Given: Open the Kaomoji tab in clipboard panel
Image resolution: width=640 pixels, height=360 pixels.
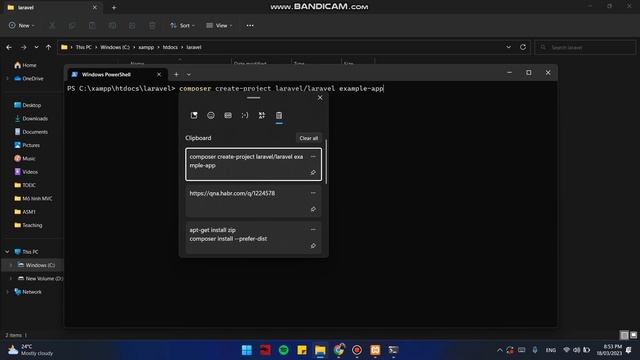Looking at the screenshot, I should pos(244,116).
